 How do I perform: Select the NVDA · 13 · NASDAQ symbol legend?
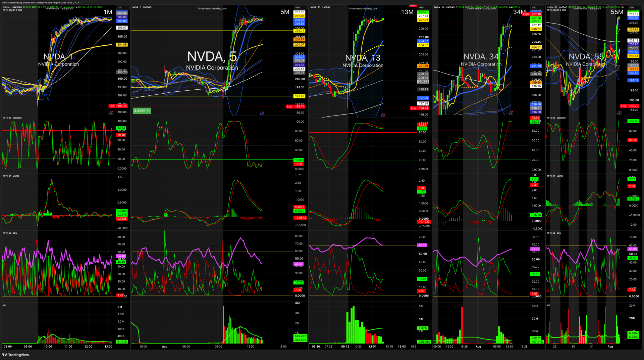click(x=320, y=7)
